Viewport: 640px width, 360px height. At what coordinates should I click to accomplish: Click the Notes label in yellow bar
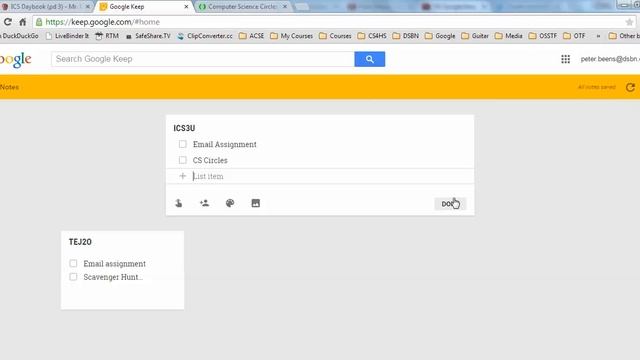point(9,87)
